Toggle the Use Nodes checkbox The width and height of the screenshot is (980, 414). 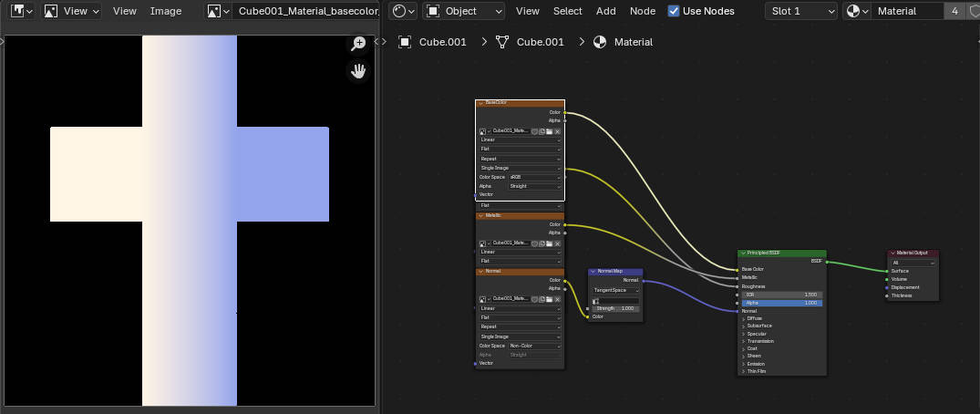(x=674, y=11)
